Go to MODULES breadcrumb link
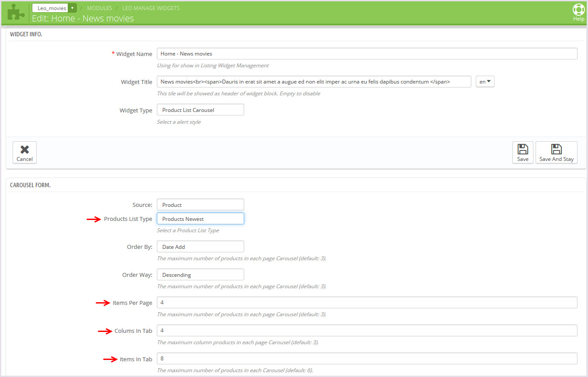 [99, 8]
